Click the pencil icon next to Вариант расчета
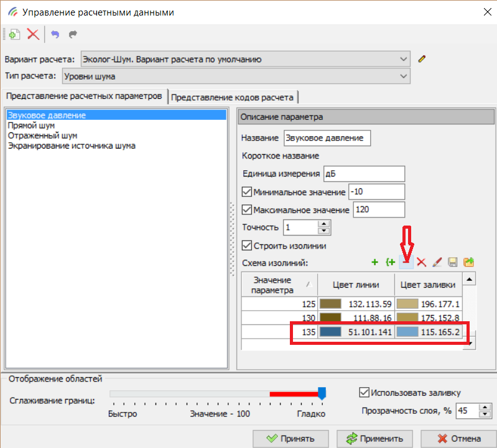497x448 pixels. click(422, 59)
